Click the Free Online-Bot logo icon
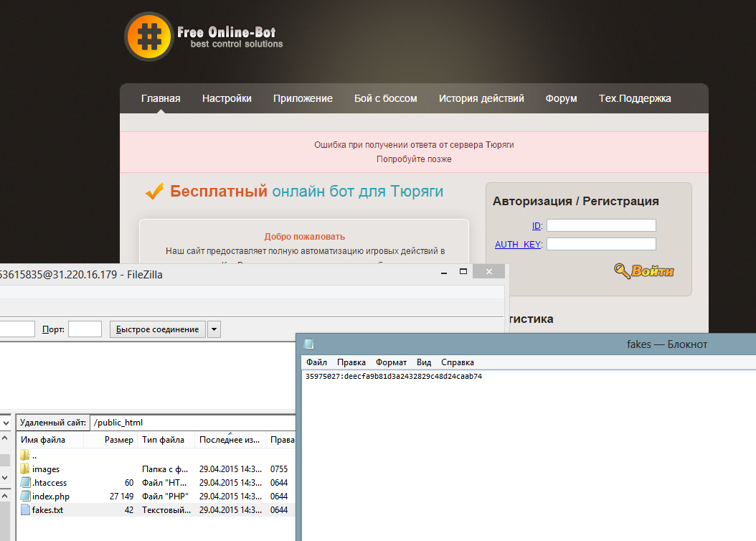Screen dimensions: 756x541 (x=149, y=37)
